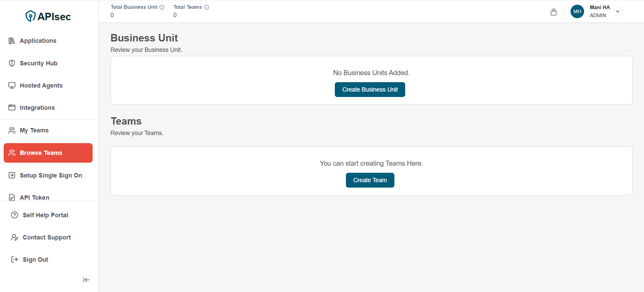644x292 pixels.
Task: Click the Hosted Agents monitor icon
Action: pos(12,86)
